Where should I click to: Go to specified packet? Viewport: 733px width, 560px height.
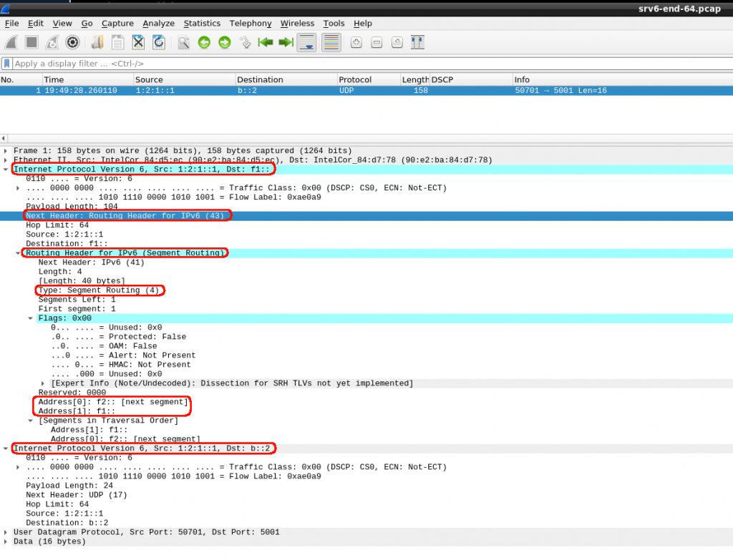click(x=245, y=42)
